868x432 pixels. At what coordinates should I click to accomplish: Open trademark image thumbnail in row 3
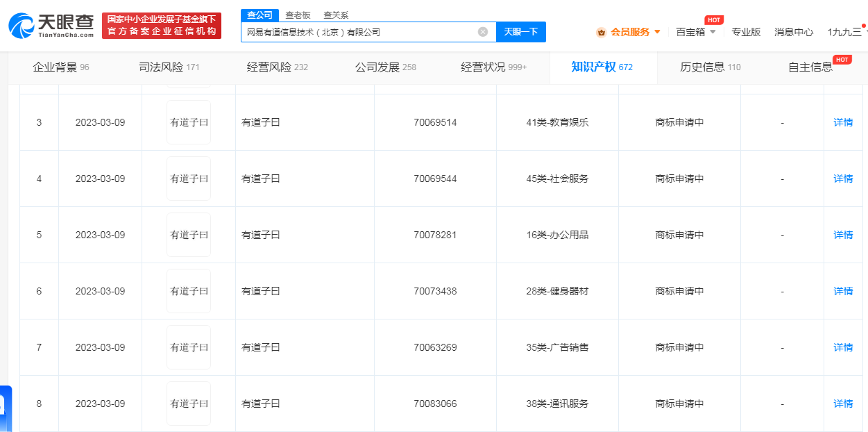(189, 122)
